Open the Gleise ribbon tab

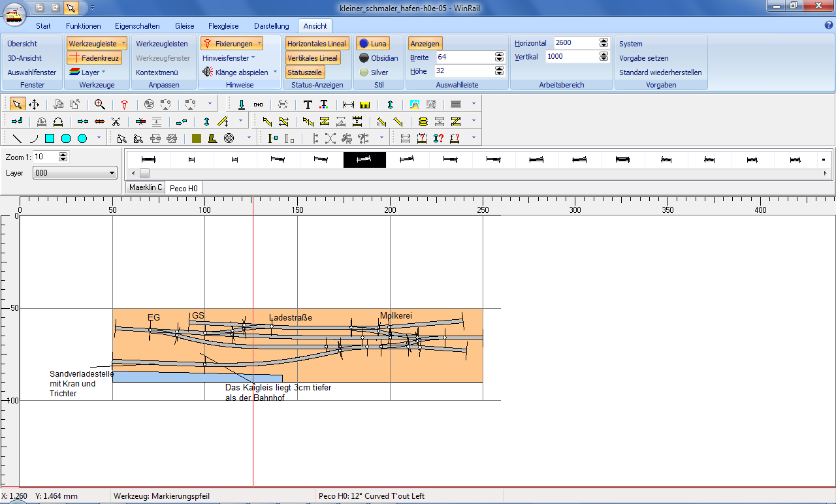click(x=184, y=26)
